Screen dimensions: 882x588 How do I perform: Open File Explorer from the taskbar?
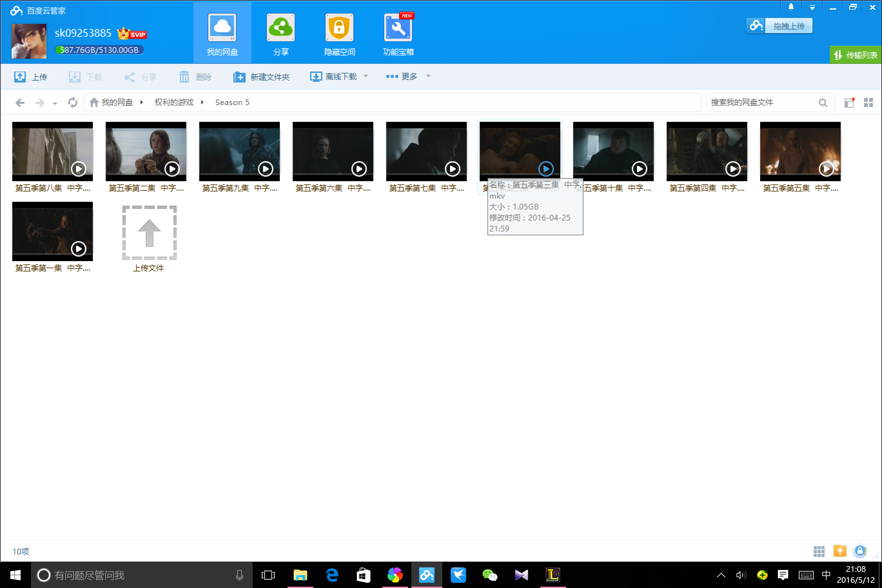[x=300, y=575]
